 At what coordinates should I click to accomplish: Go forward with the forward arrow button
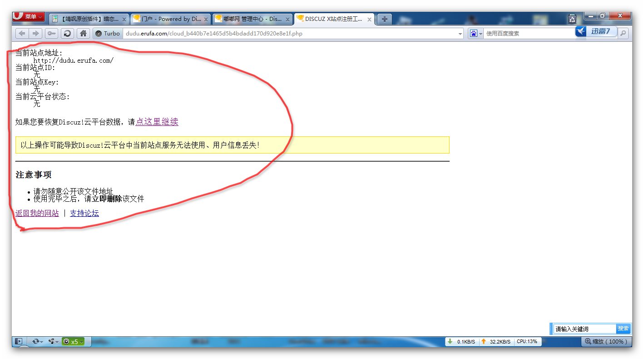35,33
